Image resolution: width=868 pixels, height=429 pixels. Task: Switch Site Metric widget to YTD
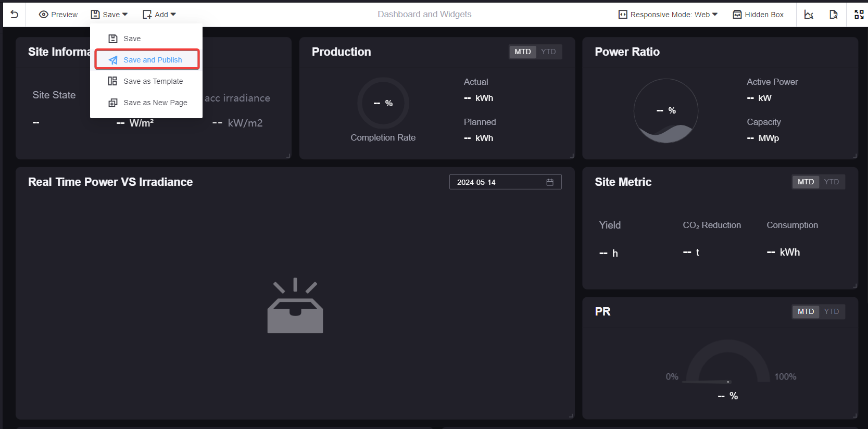coord(831,182)
